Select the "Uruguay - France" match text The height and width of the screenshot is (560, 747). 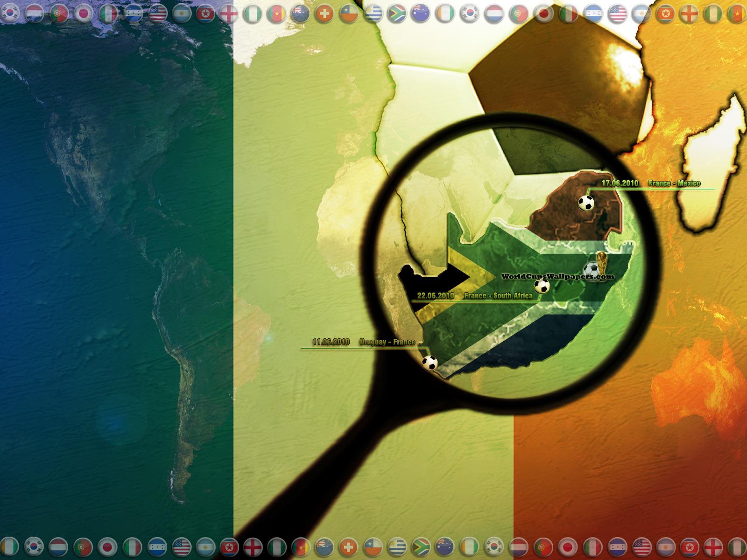tap(387, 342)
